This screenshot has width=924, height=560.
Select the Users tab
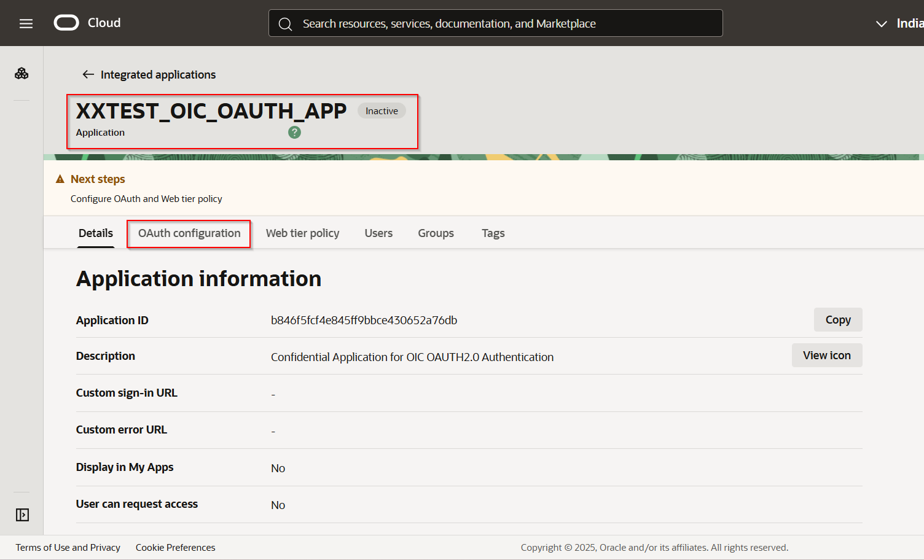378,233
